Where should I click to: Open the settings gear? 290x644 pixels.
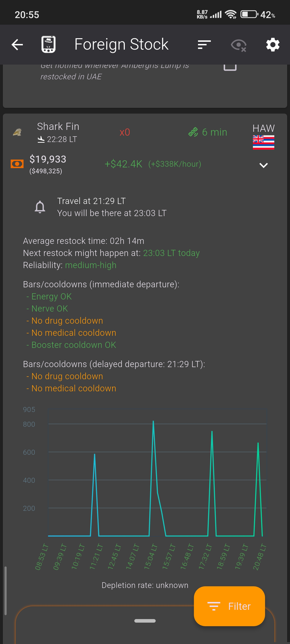[272, 45]
